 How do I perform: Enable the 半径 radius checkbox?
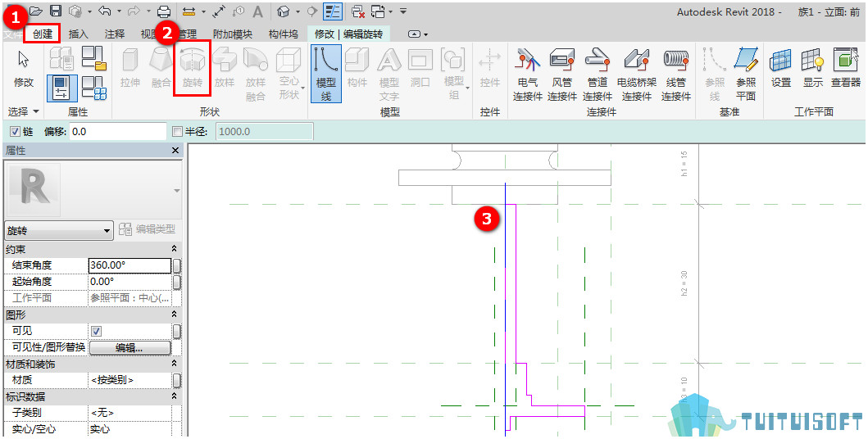tap(177, 132)
